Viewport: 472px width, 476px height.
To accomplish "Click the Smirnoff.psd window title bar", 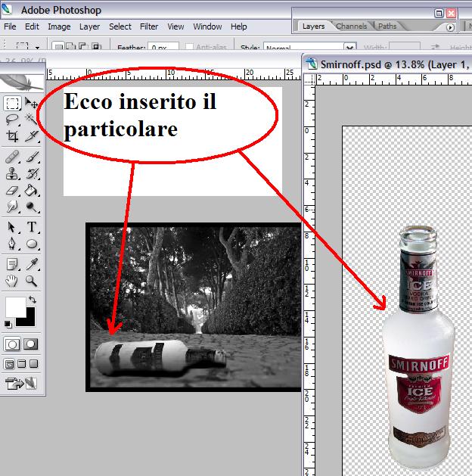I will coord(388,64).
